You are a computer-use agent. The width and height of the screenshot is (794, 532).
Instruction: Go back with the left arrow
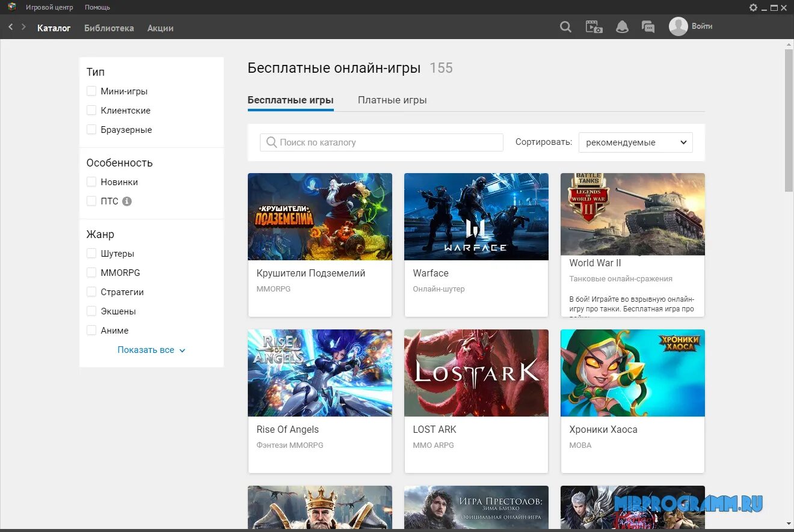11,27
